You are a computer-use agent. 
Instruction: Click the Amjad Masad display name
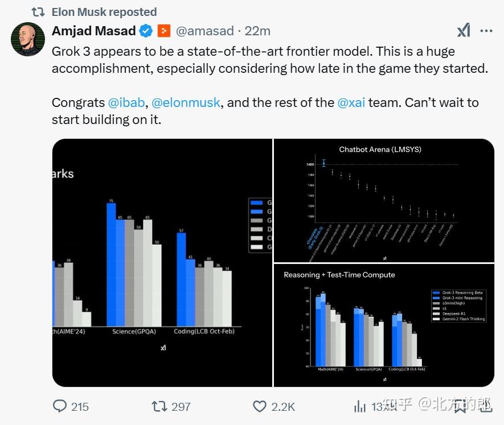pyautogui.click(x=94, y=31)
